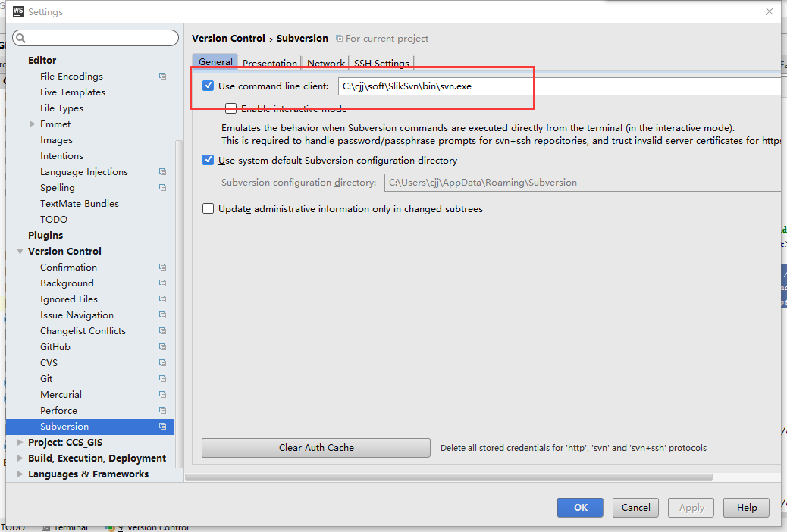Viewport: 787px width, 532px height.
Task: Click the project-scope icon beside File Encodings
Action: click(162, 77)
